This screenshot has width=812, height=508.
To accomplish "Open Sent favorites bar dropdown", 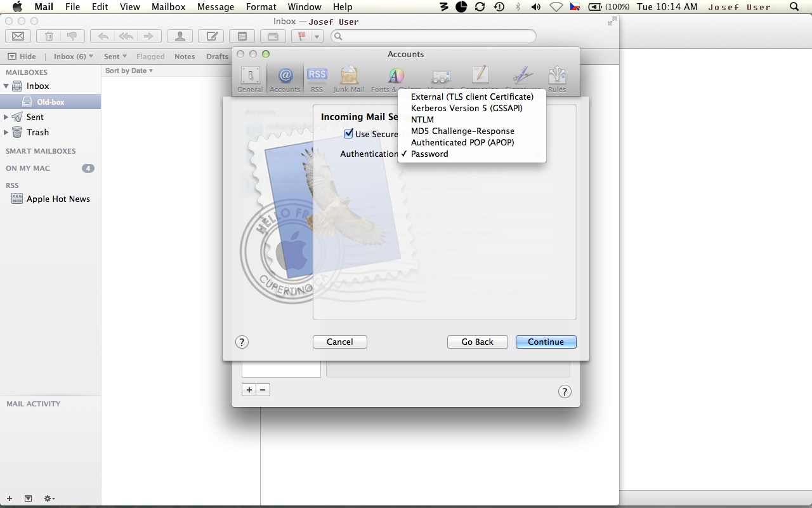I will point(115,57).
